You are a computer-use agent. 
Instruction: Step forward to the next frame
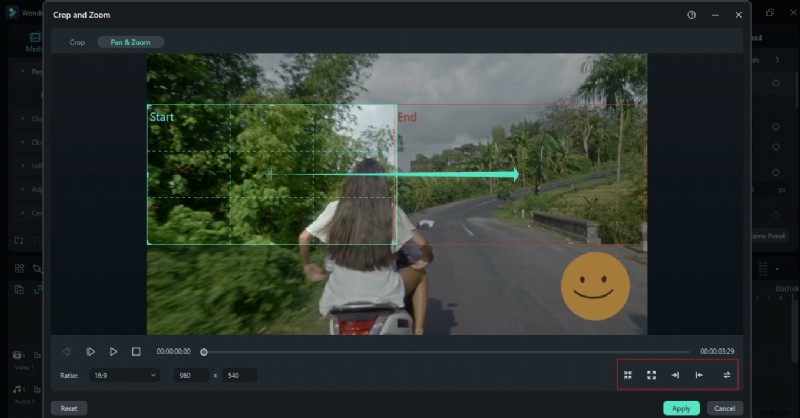90,352
